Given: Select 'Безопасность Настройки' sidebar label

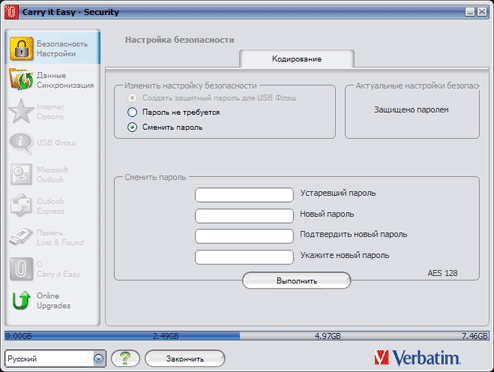Looking at the screenshot, I should (x=62, y=49).
